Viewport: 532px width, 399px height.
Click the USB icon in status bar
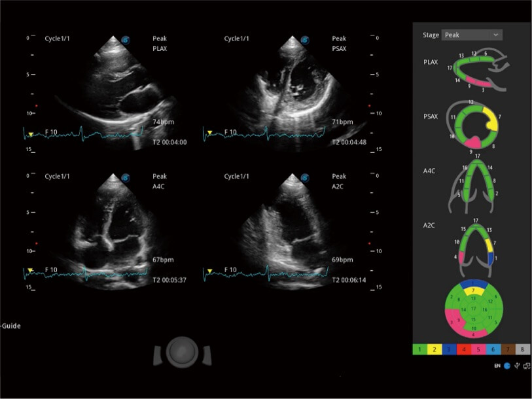pos(516,365)
